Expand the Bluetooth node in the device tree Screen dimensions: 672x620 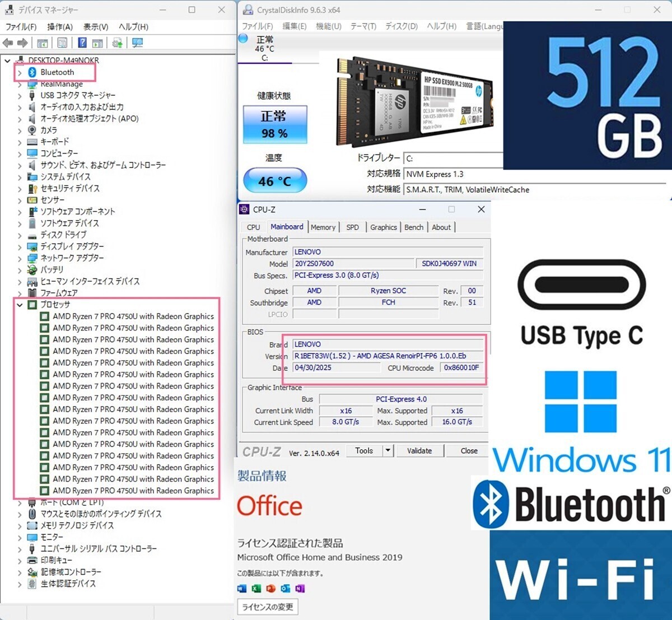click(x=20, y=72)
